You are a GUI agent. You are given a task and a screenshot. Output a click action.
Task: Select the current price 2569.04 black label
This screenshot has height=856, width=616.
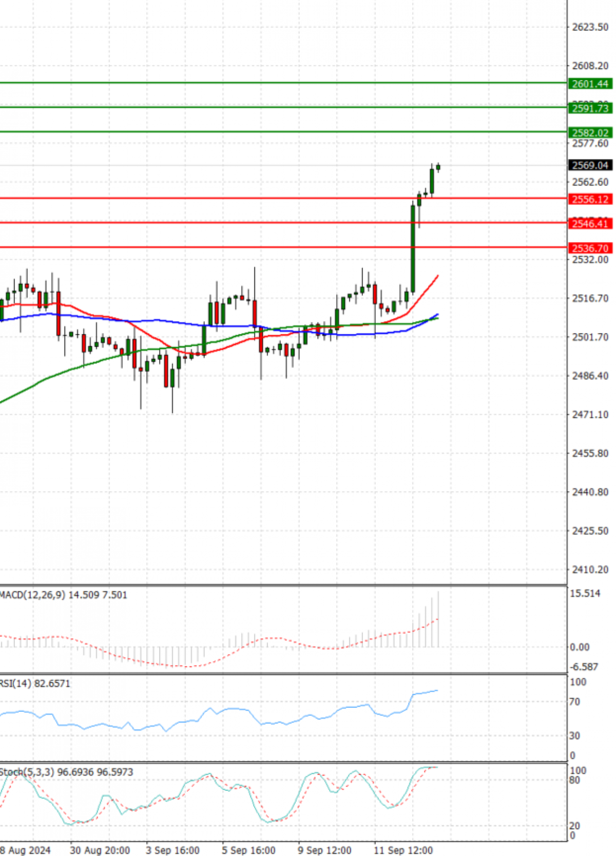[x=590, y=165]
